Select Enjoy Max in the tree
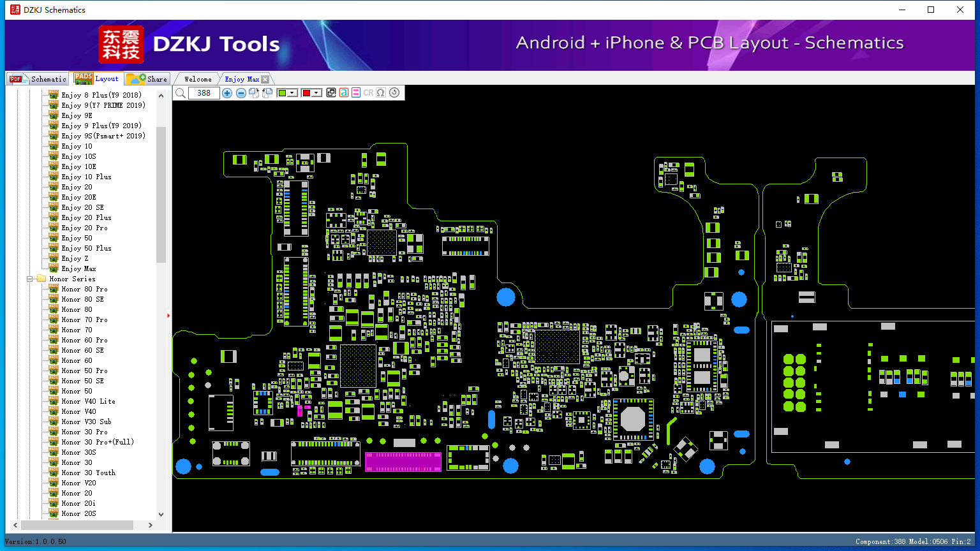980x551 pixels. [x=78, y=268]
